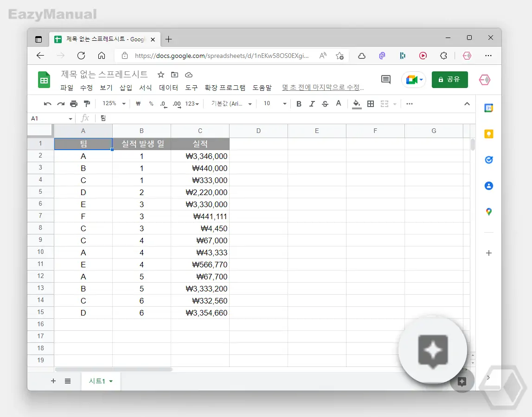Viewport: 532px width, 417px height.
Task: Open Google Maps in the side panel
Action: pyautogui.click(x=488, y=212)
